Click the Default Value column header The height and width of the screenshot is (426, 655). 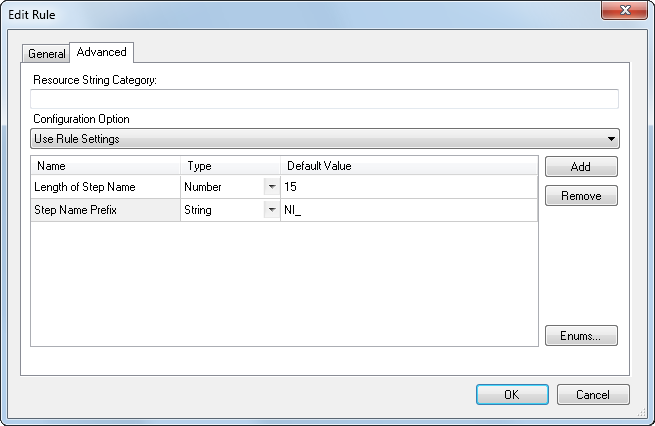click(x=409, y=165)
